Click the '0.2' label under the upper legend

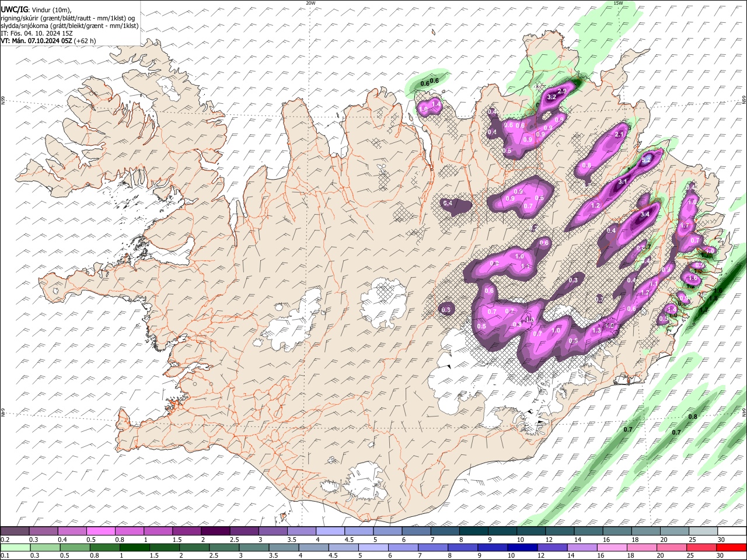pyautogui.click(x=5, y=540)
